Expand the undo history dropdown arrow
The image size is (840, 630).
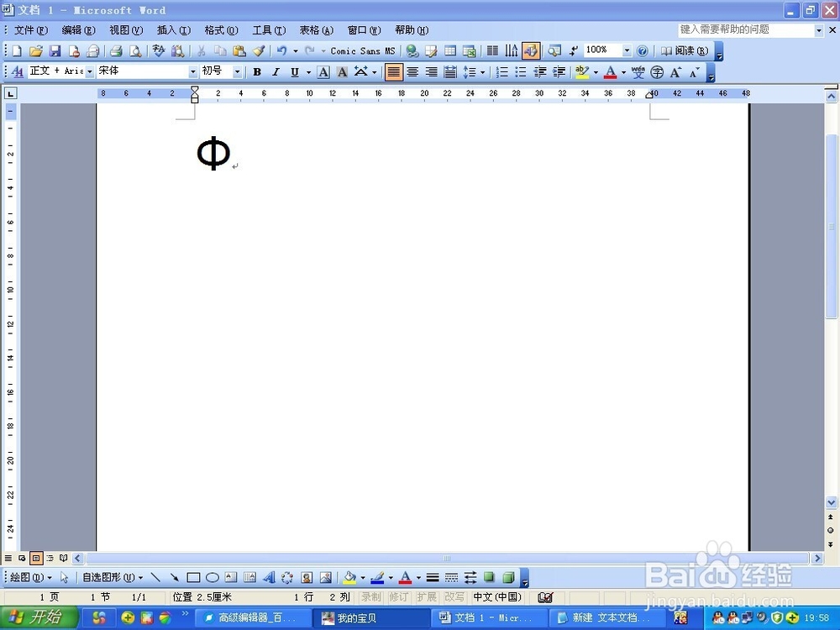(x=295, y=51)
